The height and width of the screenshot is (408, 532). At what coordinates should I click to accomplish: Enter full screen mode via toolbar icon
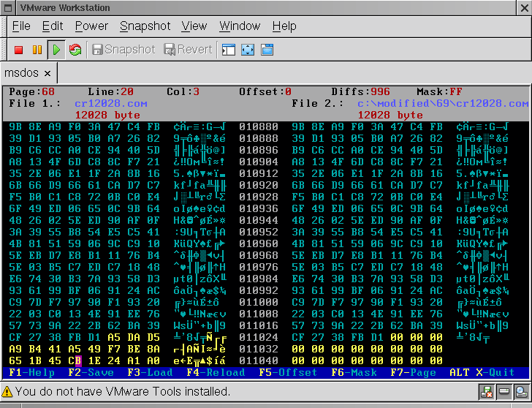[248, 50]
